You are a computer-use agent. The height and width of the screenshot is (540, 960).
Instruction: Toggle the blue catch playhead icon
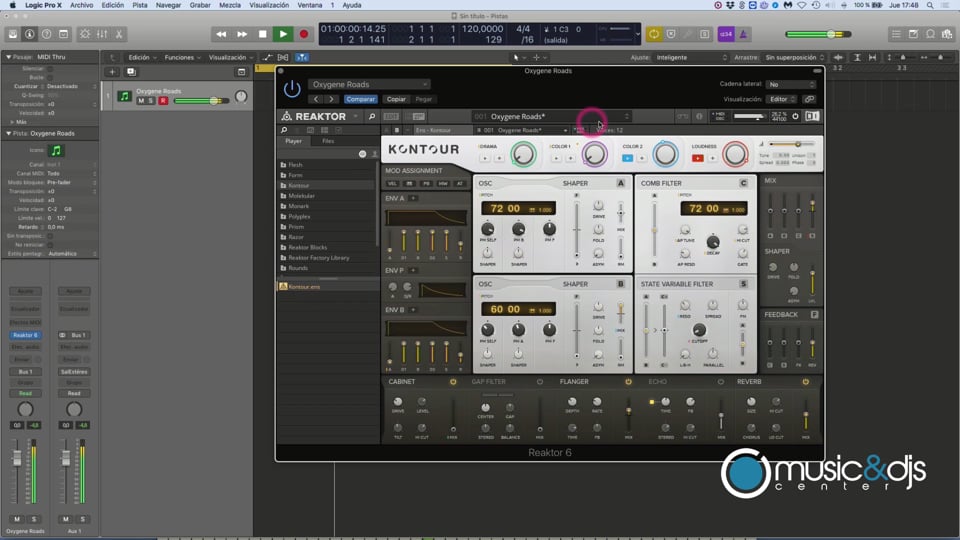[302, 58]
